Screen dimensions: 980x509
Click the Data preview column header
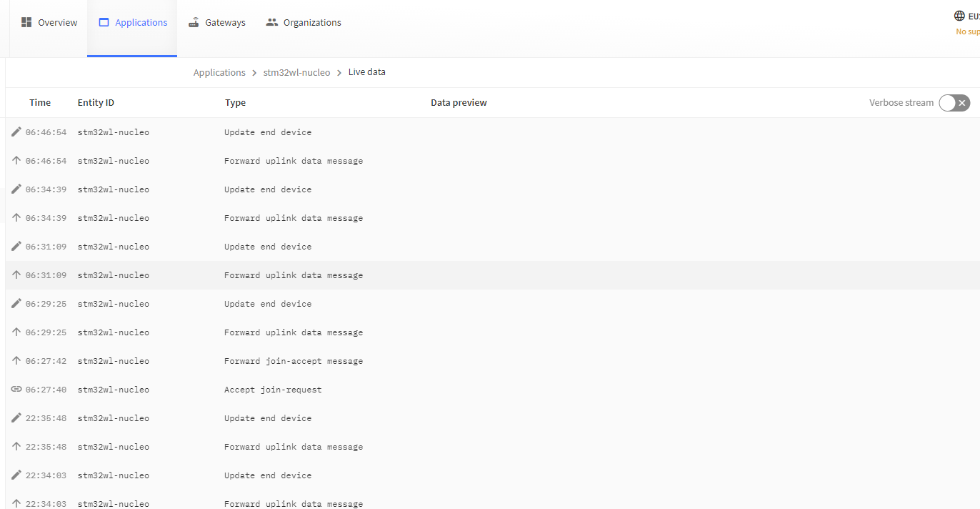[459, 103]
